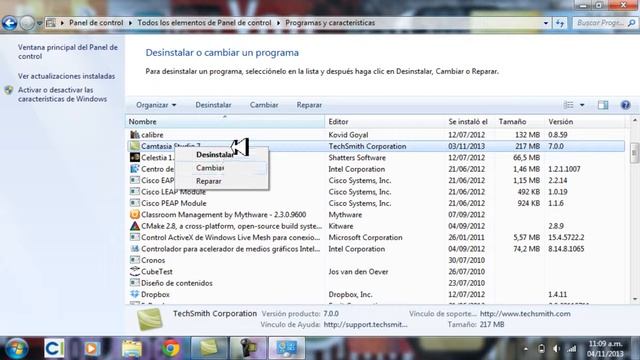
Task: Click the calibre books icon
Action: [135, 134]
